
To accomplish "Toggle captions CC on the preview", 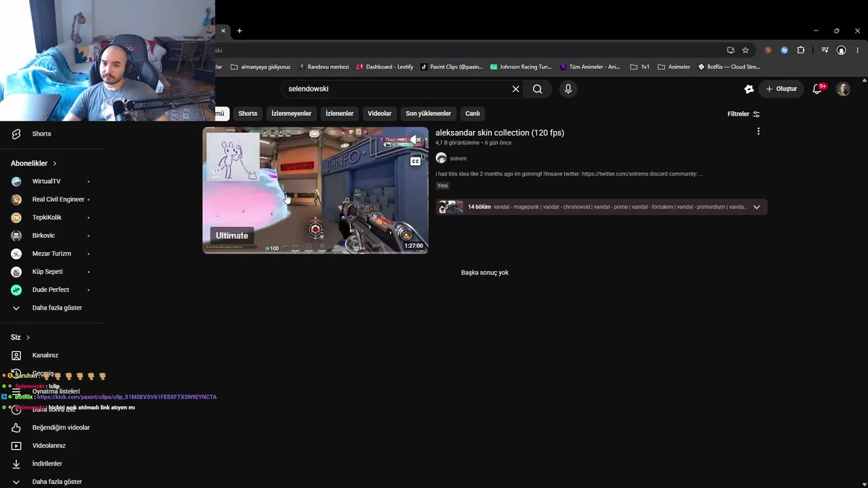I will (x=415, y=161).
